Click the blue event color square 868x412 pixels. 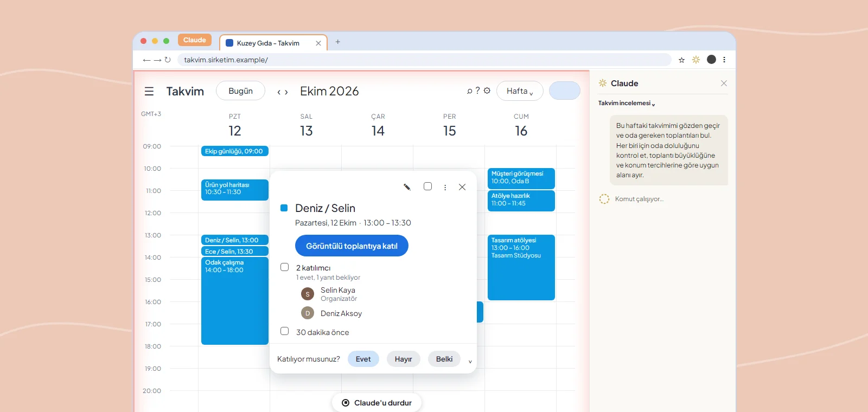(x=284, y=208)
